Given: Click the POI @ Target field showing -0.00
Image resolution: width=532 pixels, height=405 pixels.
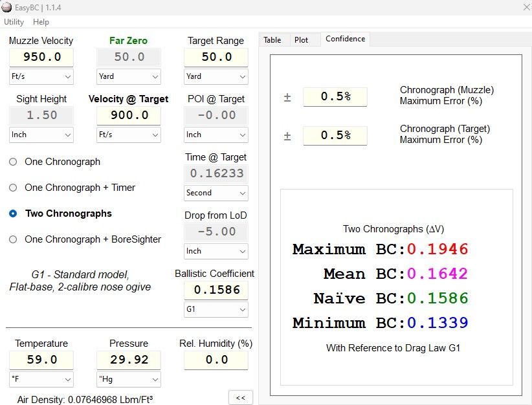Looking at the screenshot, I should click(x=216, y=115).
